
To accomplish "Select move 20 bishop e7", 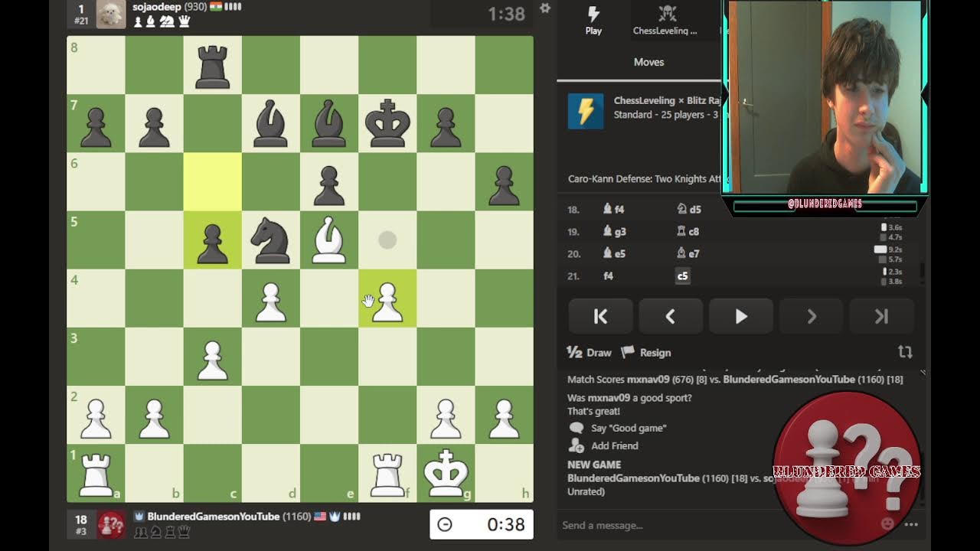I will click(688, 253).
